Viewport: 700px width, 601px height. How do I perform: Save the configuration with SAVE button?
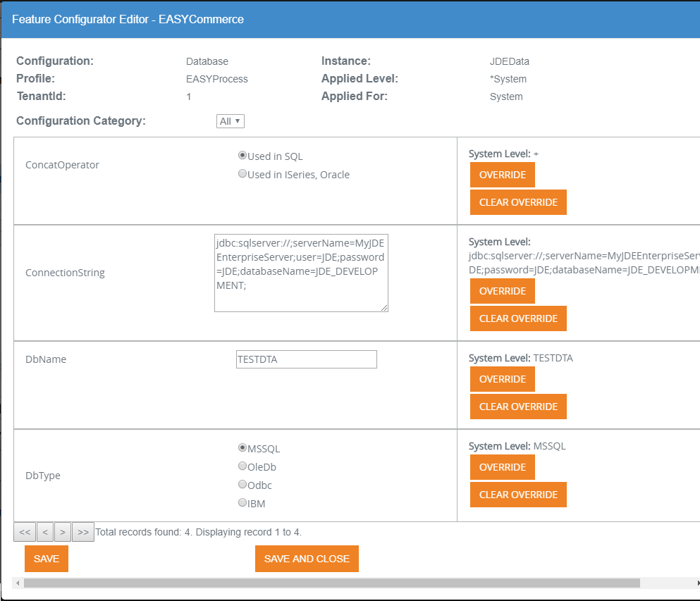[x=47, y=559]
